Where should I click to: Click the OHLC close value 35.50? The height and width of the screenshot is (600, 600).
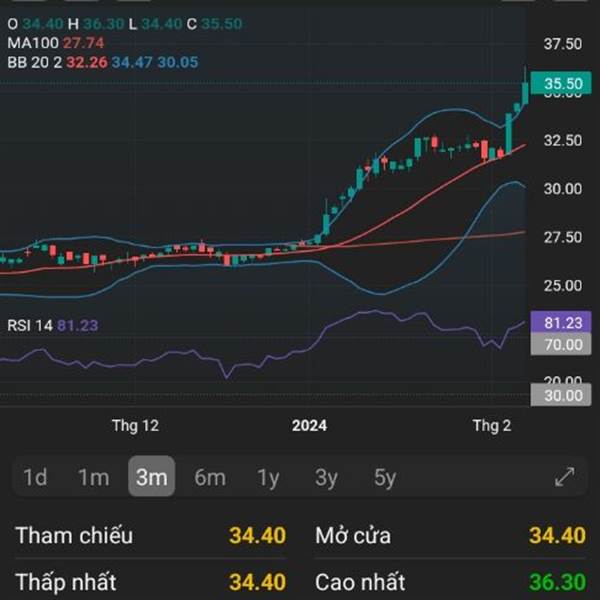coord(222,24)
